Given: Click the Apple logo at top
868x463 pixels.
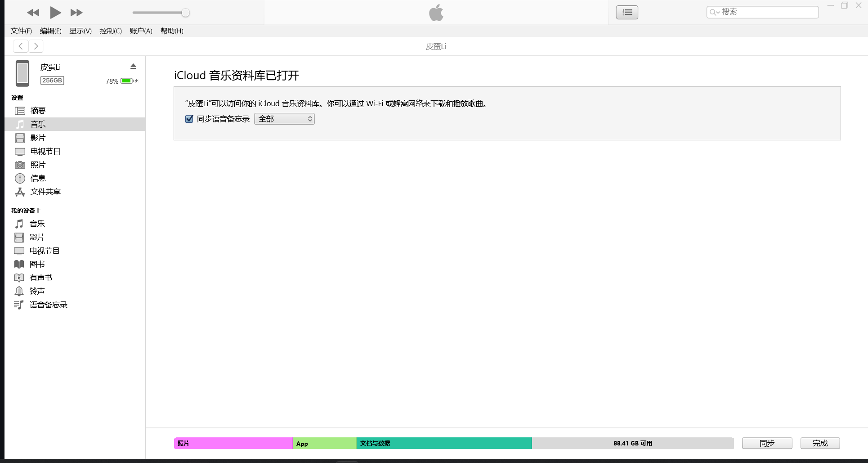Looking at the screenshot, I should 436,13.
